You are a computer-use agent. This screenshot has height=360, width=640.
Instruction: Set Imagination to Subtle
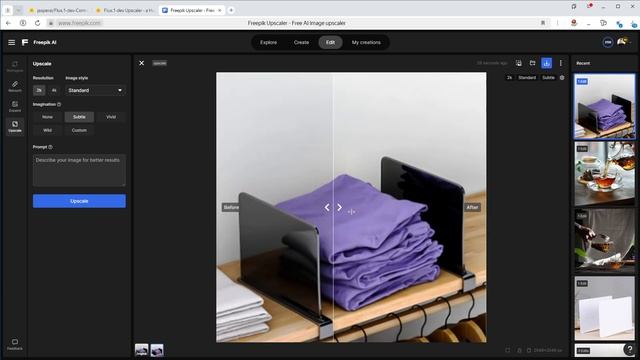point(79,117)
